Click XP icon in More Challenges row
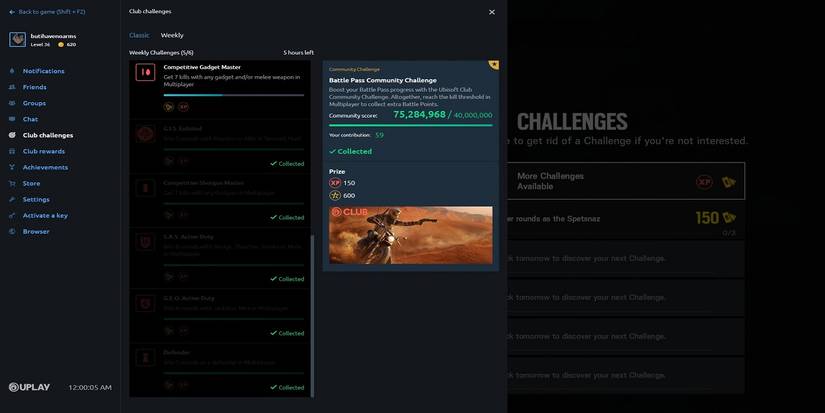The width and height of the screenshot is (825, 413). pyautogui.click(x=704, y=182)
